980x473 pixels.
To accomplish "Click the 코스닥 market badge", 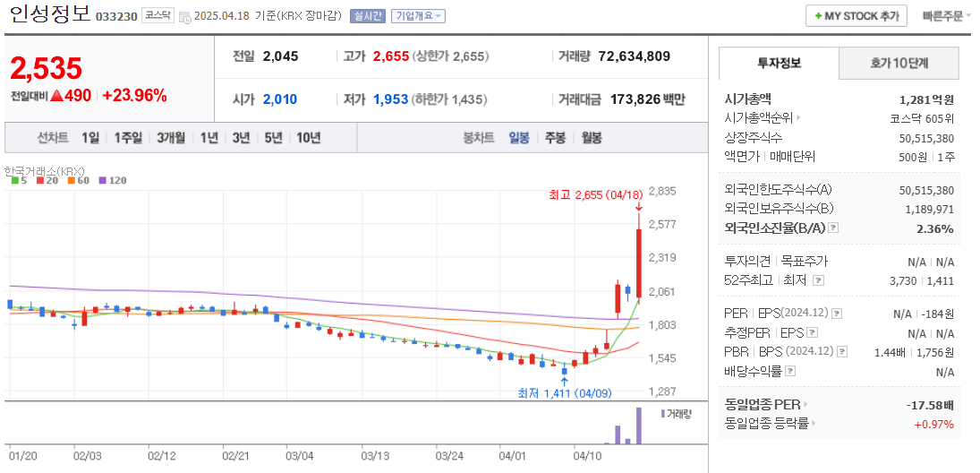I will point(158,16).
